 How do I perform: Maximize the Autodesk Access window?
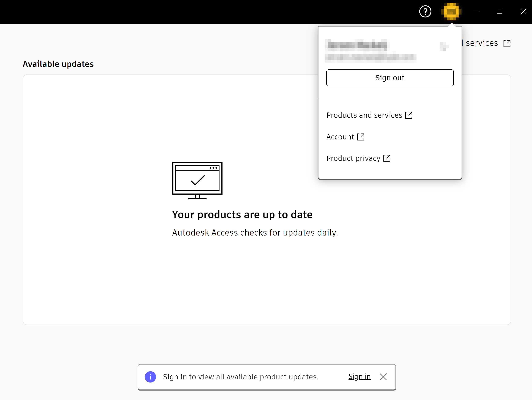499,11
